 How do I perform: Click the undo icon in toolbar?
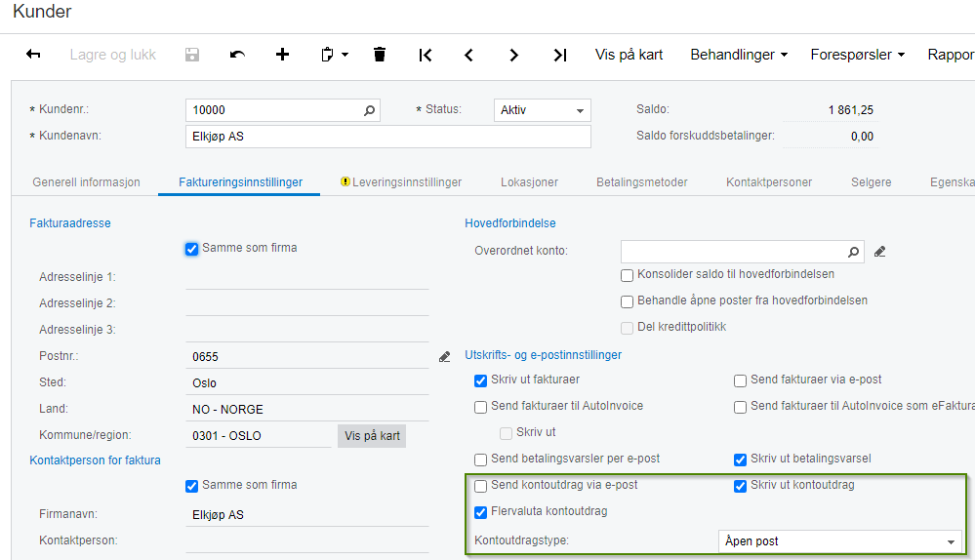(237, 55)
